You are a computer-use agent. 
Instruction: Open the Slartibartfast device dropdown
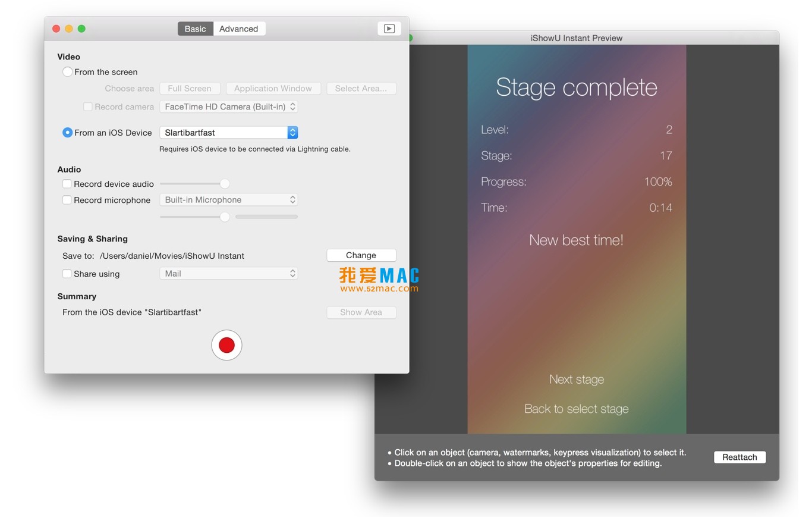click(228, 132)
